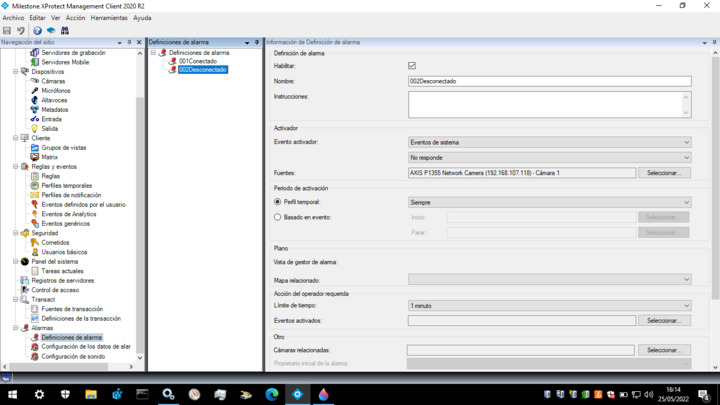The height and width of the screenshot is (405, 720).
Task: Open the Evento activador dropdown
Action: 549,142
